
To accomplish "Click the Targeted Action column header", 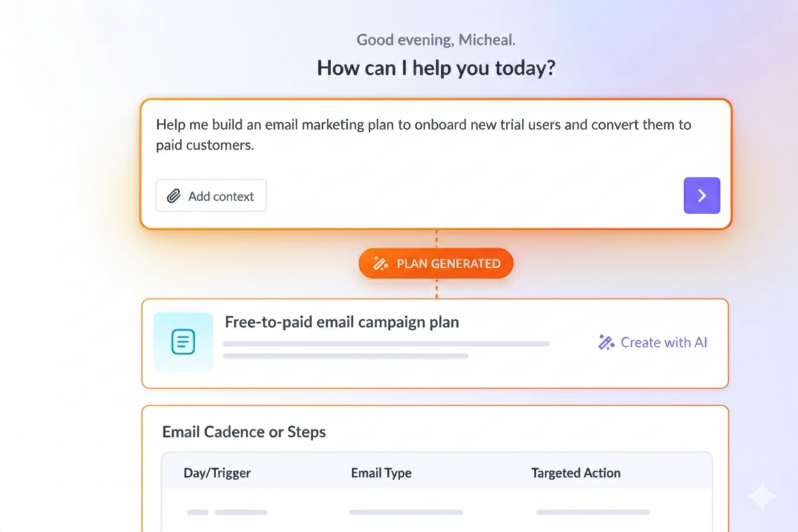I will pyautogui.click(x=575, y=473).
